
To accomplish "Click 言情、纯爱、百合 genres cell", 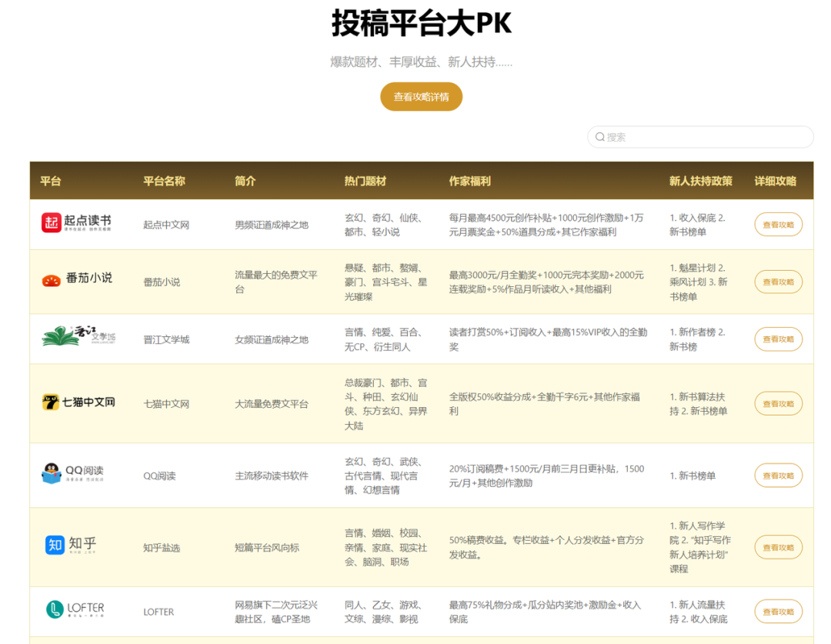I will 382,339.
